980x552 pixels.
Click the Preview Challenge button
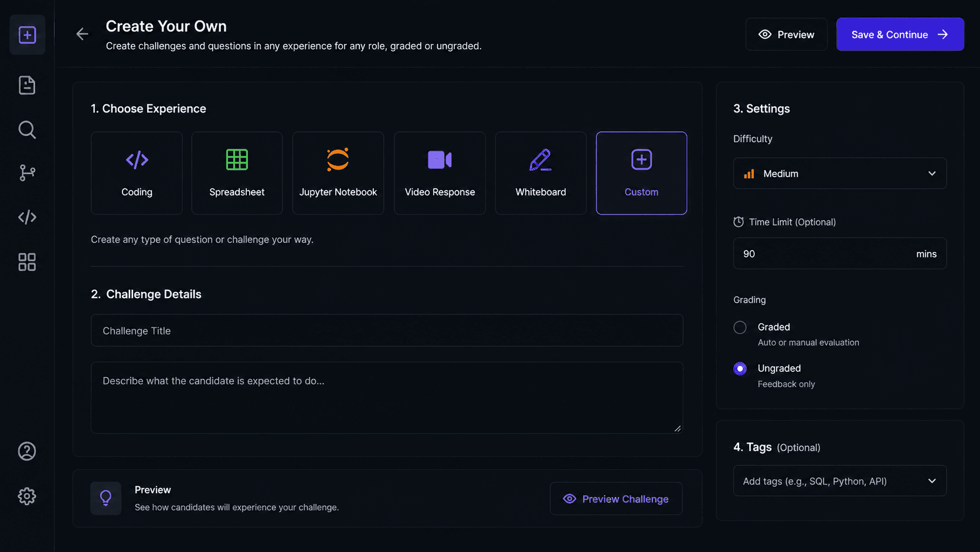(x=616, y=499)
